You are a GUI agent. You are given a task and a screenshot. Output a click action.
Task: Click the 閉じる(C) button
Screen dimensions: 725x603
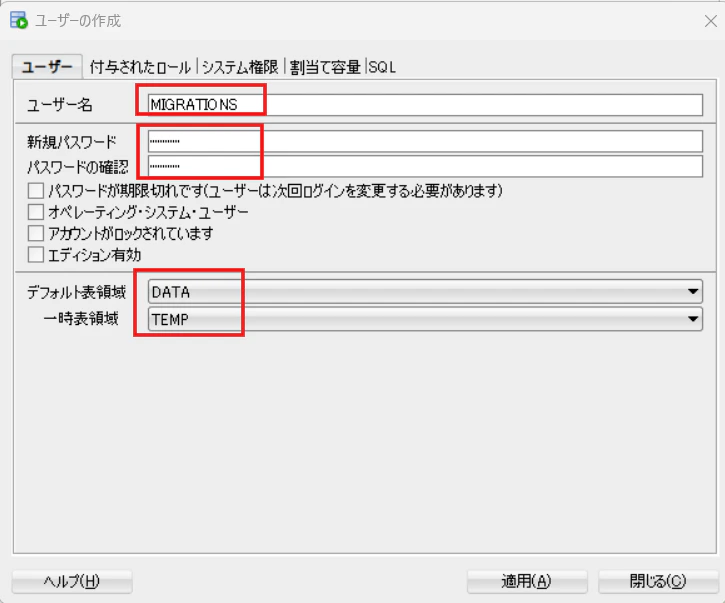658,581
